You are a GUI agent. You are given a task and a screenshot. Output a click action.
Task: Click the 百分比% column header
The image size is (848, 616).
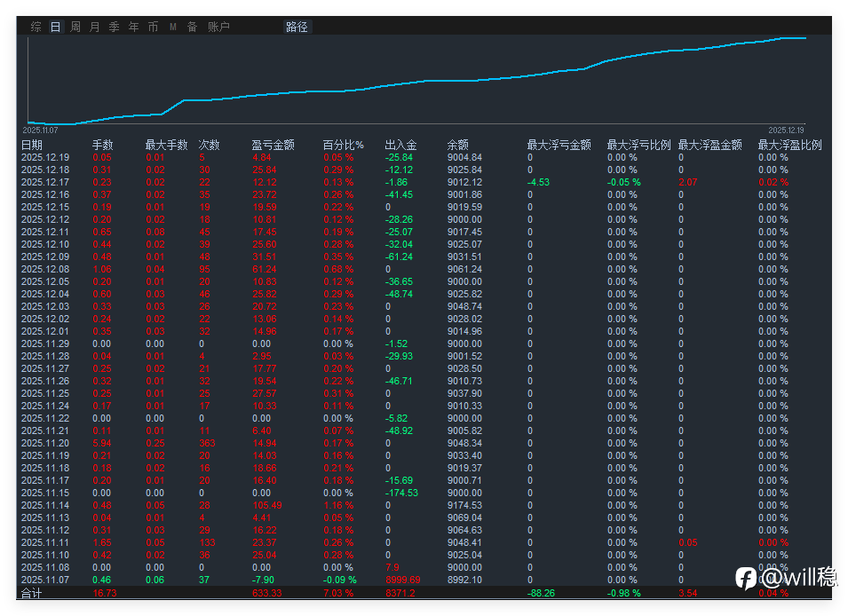pyautogui.click(x=344, y=145)
